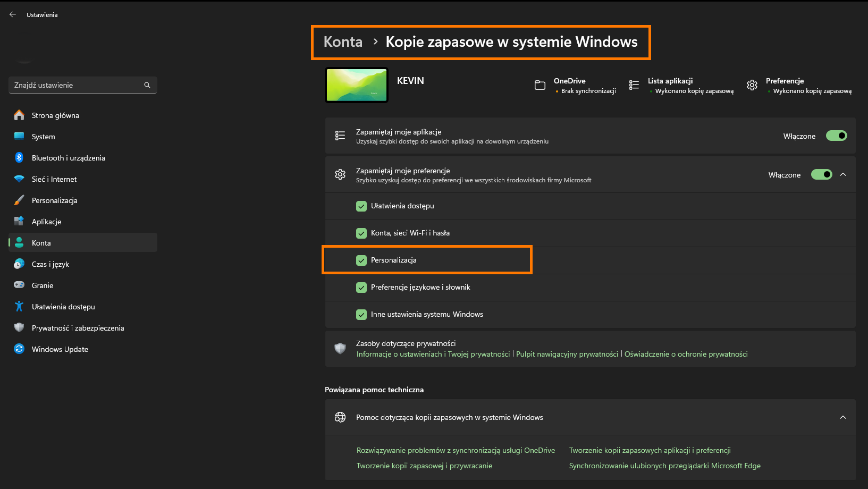Open Tworzenie kopii zapasowych aplikacji i preferencji
The width and height of the screenshot is (868, 489).
tap(650, 450)
